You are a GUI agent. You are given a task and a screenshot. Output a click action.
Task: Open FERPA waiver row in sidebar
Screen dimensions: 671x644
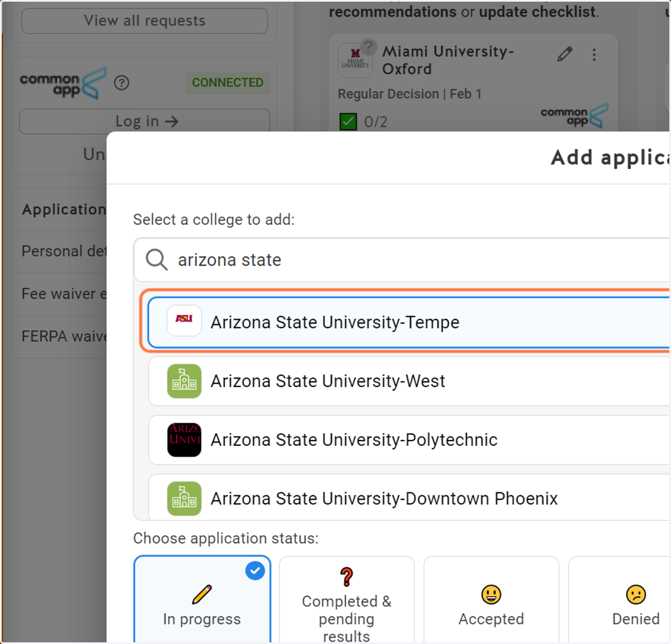(x=60, y=336)
